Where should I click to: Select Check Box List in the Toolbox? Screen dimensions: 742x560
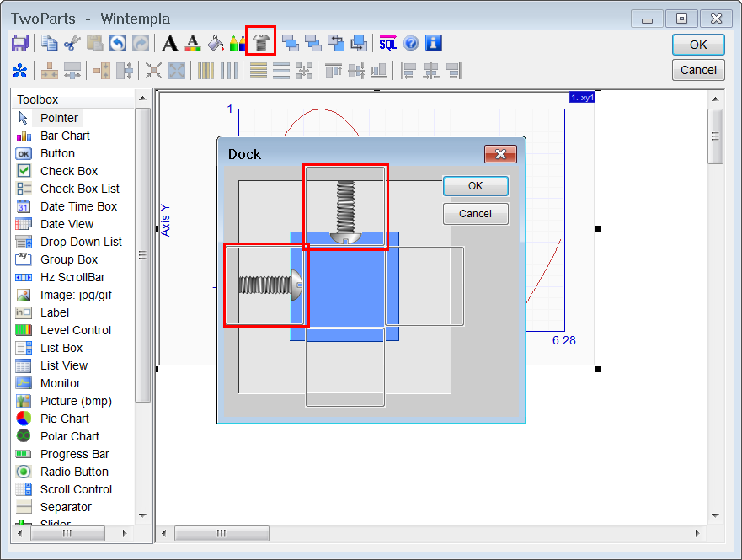(x=79, y=189)
